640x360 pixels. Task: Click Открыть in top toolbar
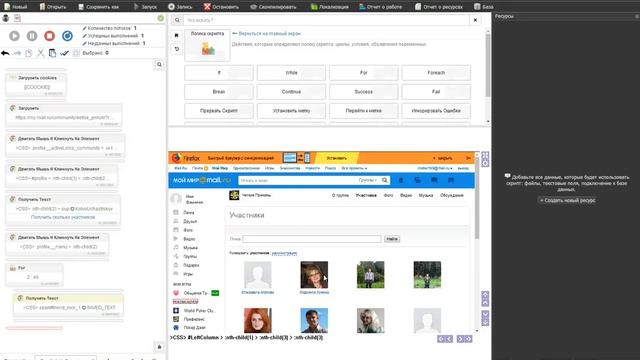point(53,7)
